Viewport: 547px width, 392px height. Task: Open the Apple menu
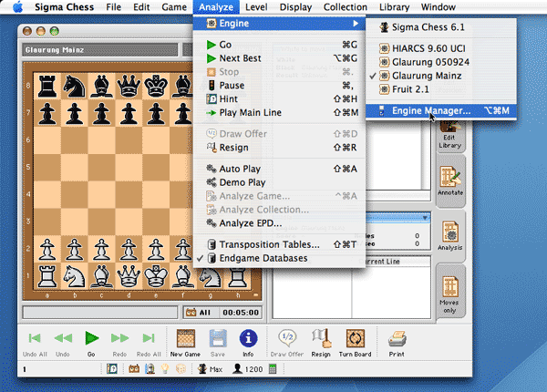17,7
